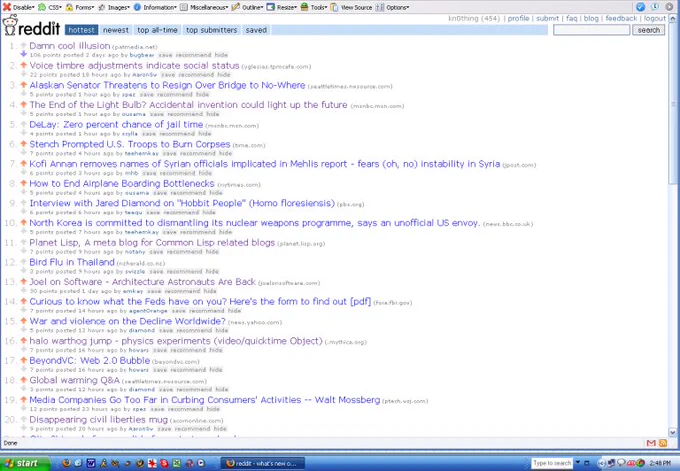Image resolution: width=680 pixels, height=471 pixels.
Task: Upvote 'The End of the Light Bulb?' post
Action: [x=23, y=104]
